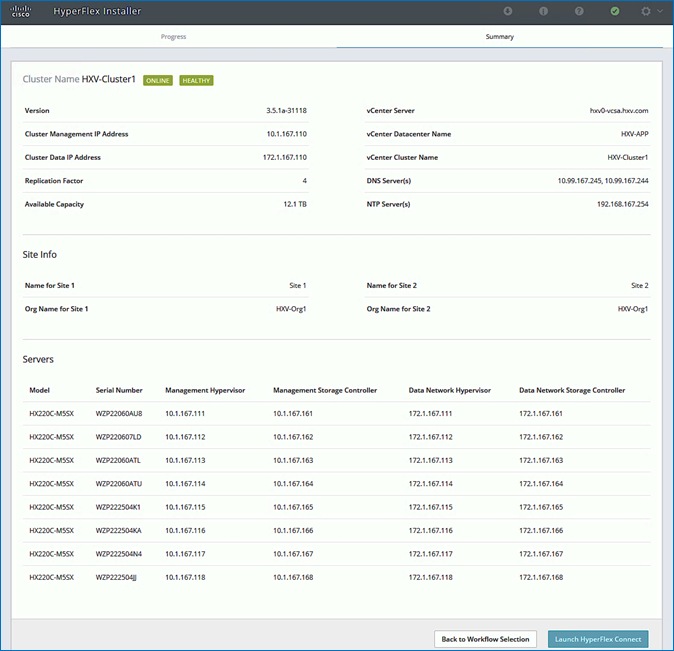Select vCenter datacenter name HXV-APP

634,134
